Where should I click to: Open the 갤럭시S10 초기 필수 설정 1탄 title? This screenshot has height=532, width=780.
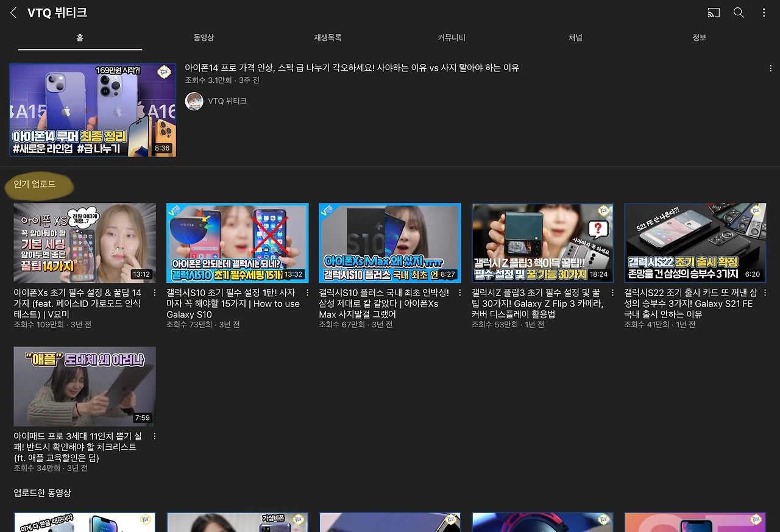pos(233,303)
